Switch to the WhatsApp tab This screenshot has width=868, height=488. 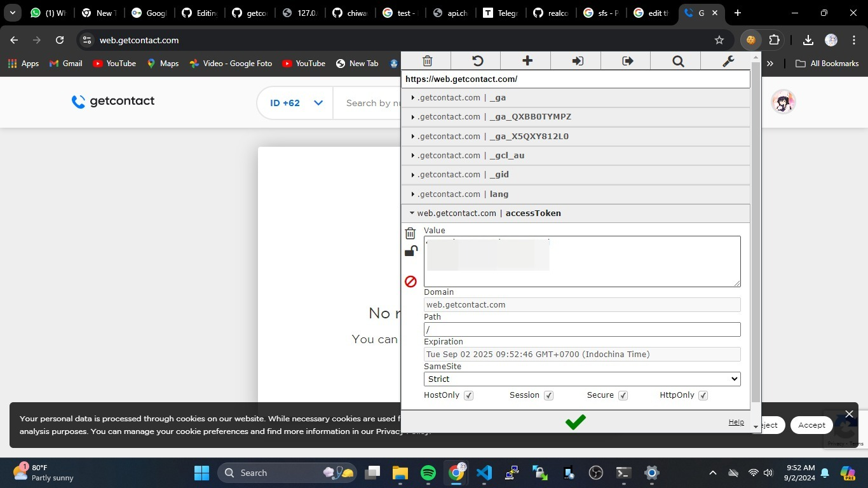(48, 13)
